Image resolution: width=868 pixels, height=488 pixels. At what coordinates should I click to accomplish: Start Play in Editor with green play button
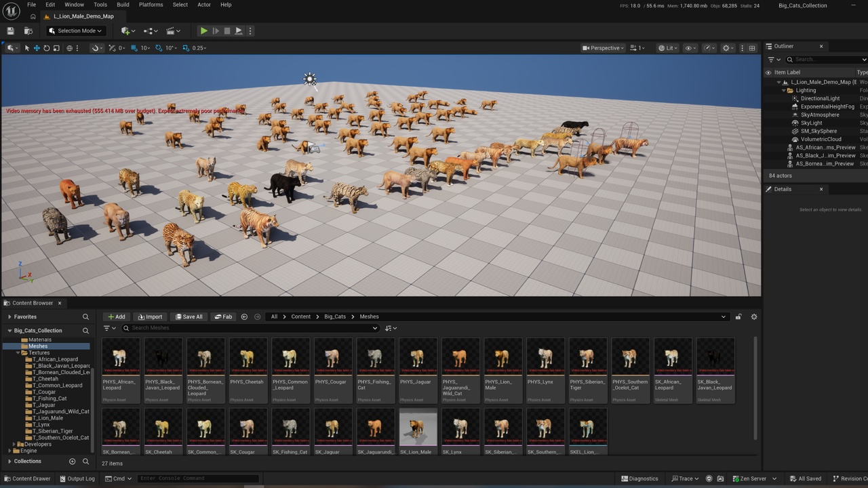pyautogui.click(x=203, y=30)
